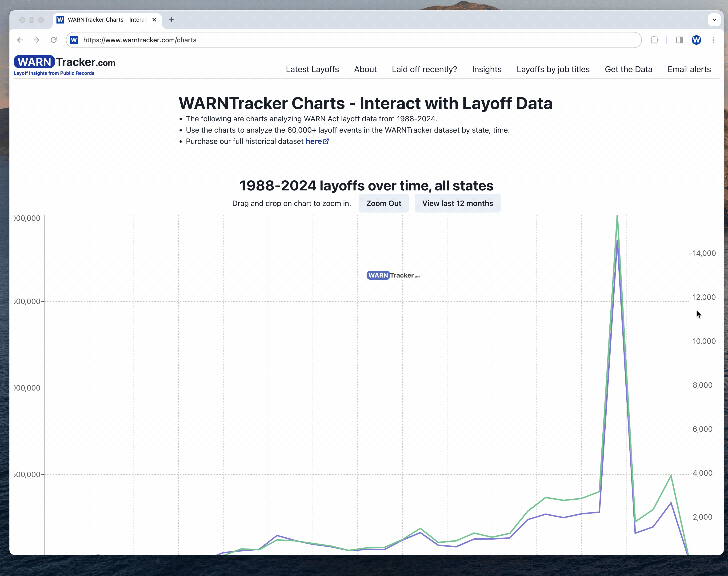This screenshot has width=728, height=576.
Task: Open the Chrome three-dot menu
Action: tap(713, 40)
